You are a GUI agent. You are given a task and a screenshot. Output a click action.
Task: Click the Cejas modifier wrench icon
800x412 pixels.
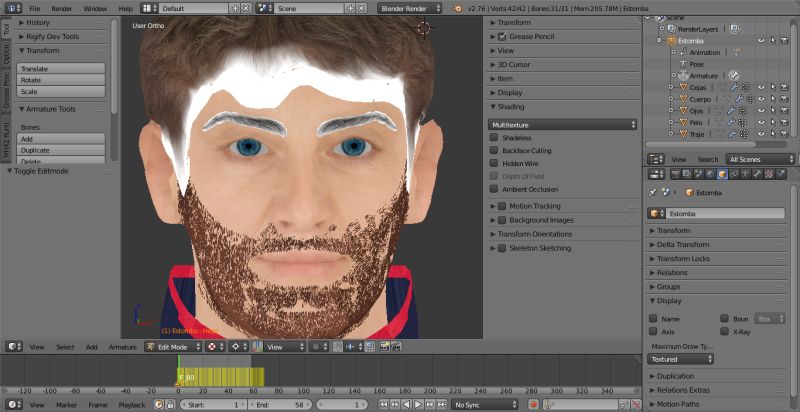(x=734, y=87)
